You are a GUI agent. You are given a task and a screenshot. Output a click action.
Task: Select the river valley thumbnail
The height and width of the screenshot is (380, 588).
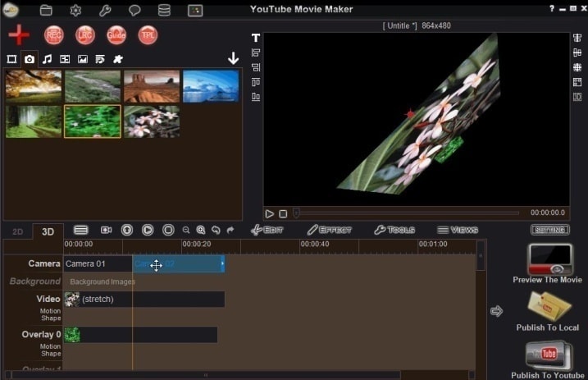click(93, 86)
